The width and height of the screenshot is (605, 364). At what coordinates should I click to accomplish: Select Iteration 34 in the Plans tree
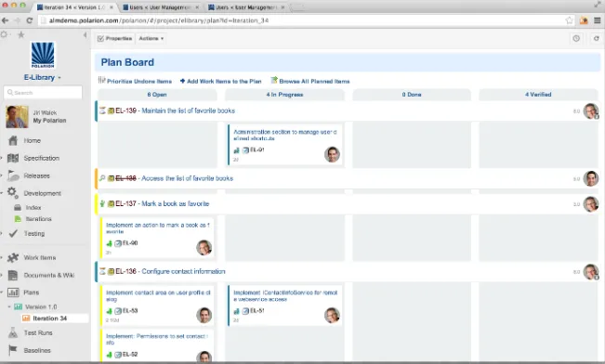[50, 318]
